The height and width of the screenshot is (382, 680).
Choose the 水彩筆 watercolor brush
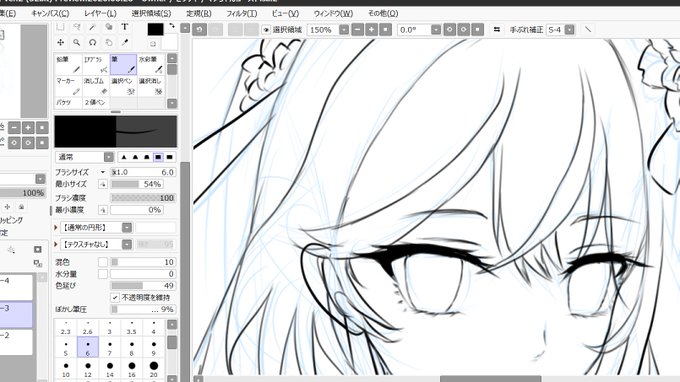tap(151, 64)
